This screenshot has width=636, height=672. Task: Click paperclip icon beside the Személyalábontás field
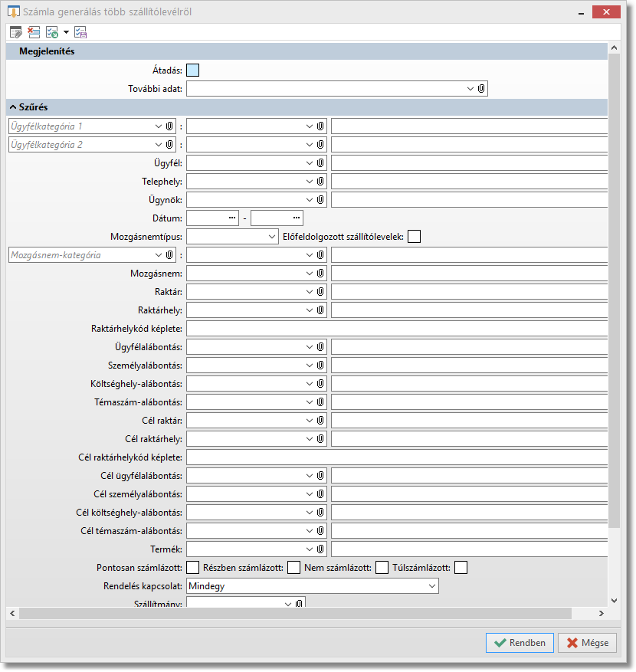pos(320,366)
